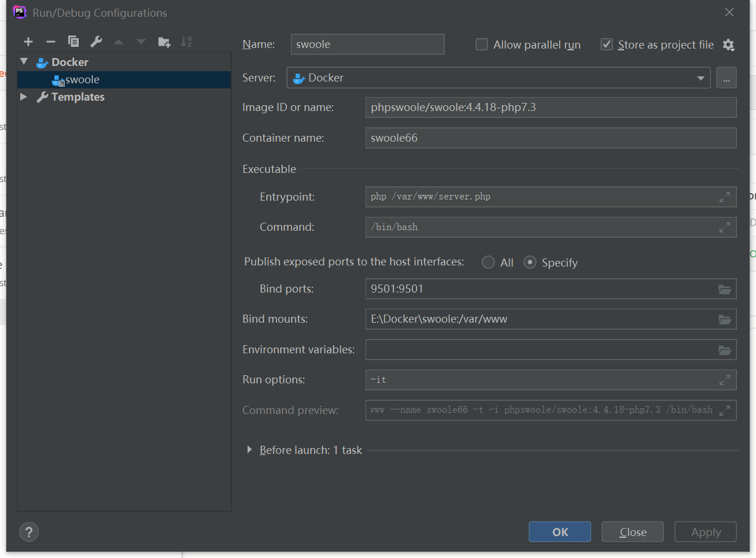756x558 pixels.
Task: Create a new folder with folder-plus icon
Action: (164, 42)
